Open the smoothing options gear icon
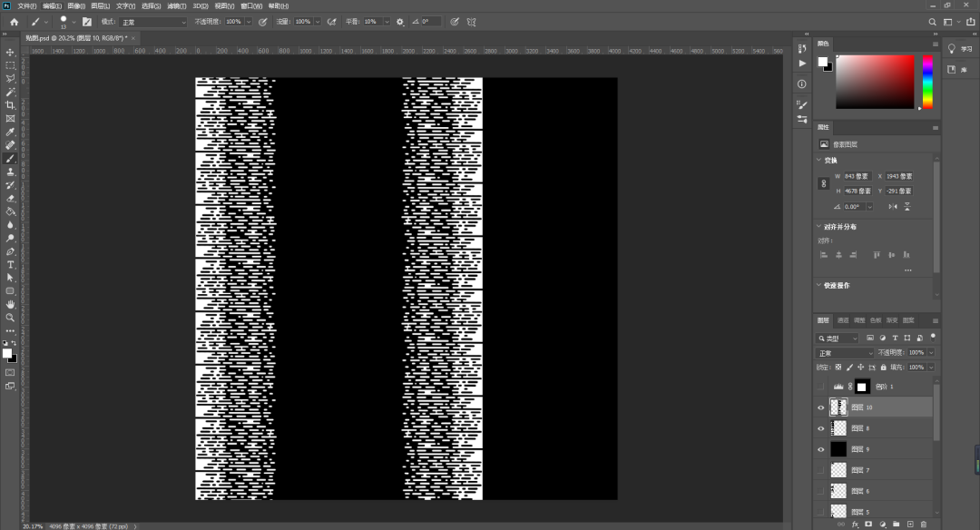This screenshot has width=980, height=530. (400, 22)
